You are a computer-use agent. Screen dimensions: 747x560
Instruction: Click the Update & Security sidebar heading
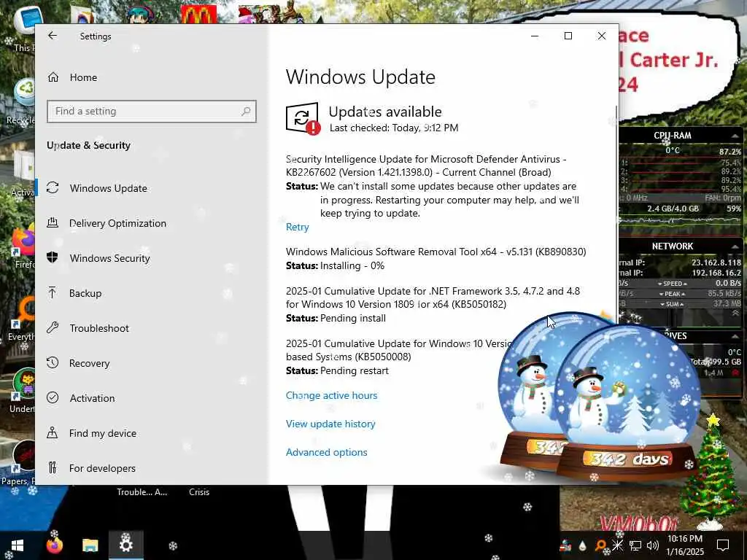point(88,145)
